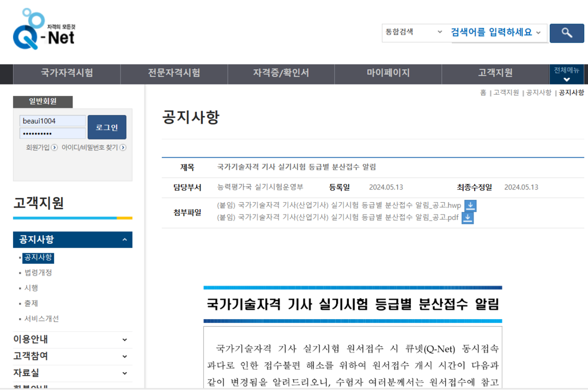
Task: Open the 전체메뉴 full menu
Action: point(566,74)
